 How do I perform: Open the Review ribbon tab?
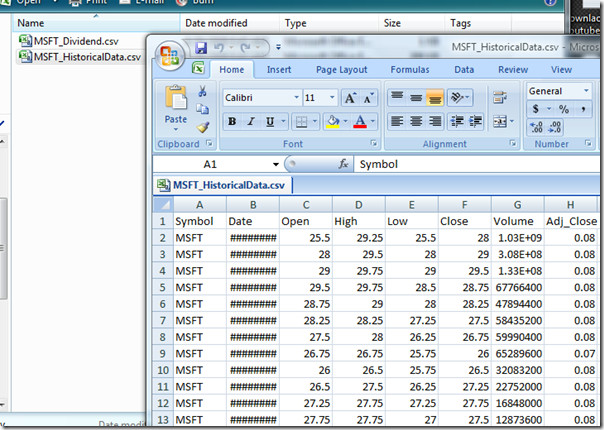coord(513,70)
